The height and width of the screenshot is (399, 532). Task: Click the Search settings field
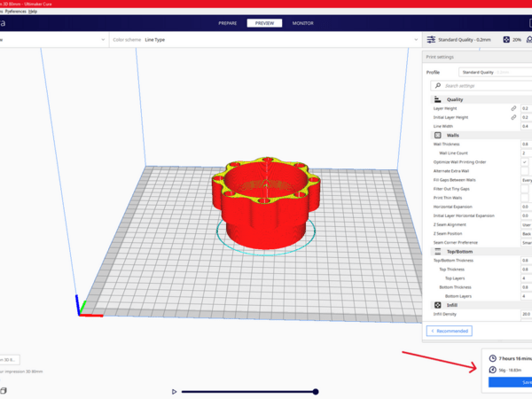[479, 86]
